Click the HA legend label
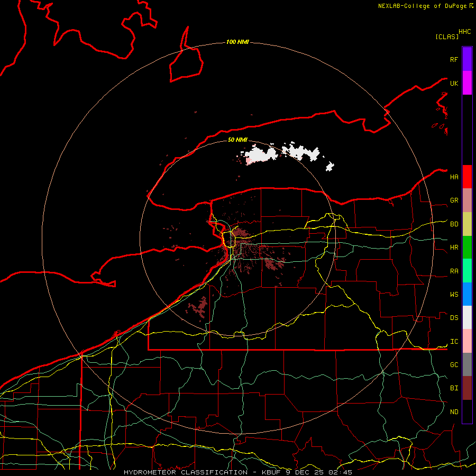This screenshot has width=476, height=476. point(454,177)
